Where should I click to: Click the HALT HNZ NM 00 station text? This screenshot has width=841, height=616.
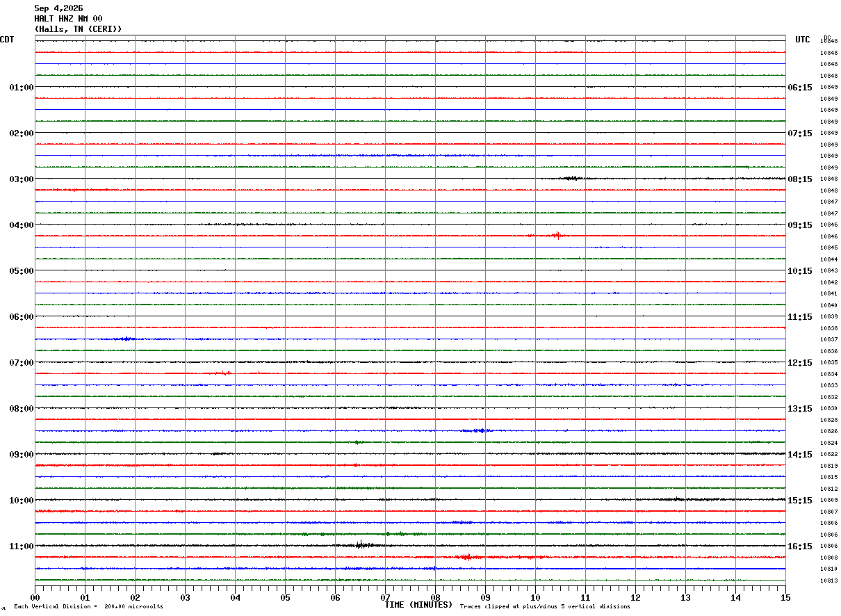[68, 19]
